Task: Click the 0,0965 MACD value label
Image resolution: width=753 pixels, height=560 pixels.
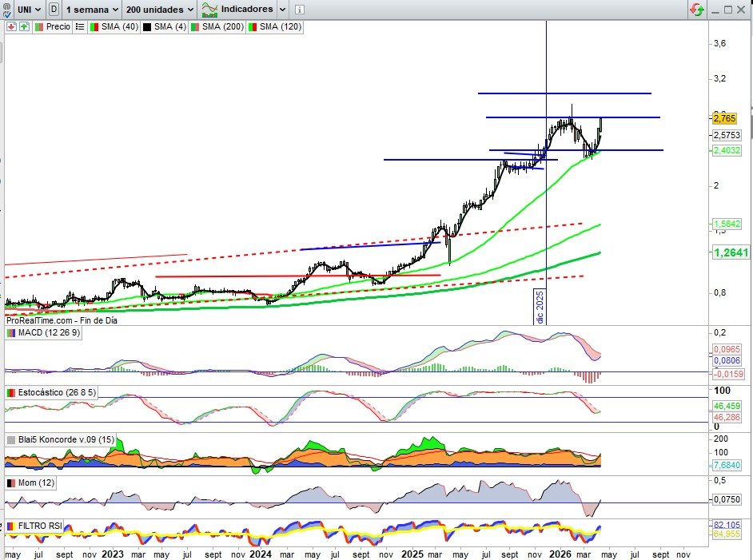Action: tap(727, 349)
